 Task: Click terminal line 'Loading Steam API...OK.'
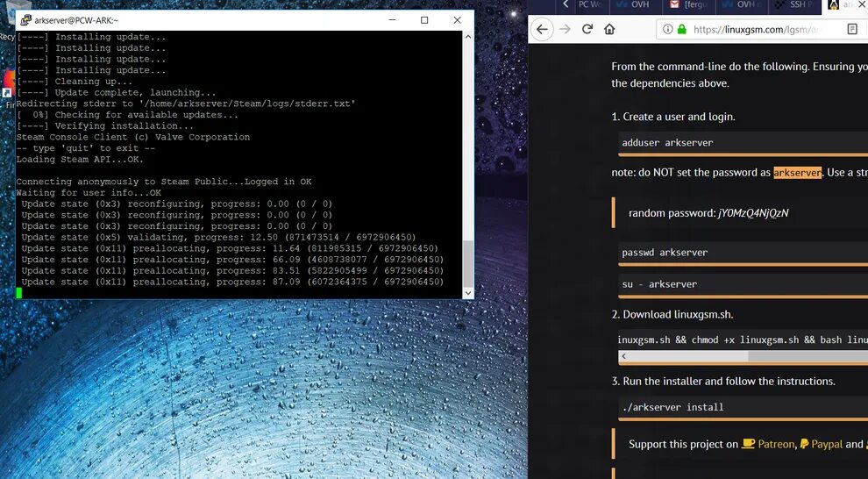coord(80,160)
